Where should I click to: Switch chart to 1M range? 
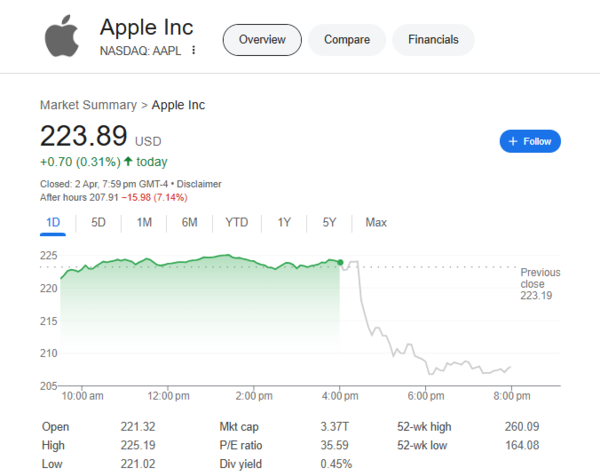[x=144, y=222]
